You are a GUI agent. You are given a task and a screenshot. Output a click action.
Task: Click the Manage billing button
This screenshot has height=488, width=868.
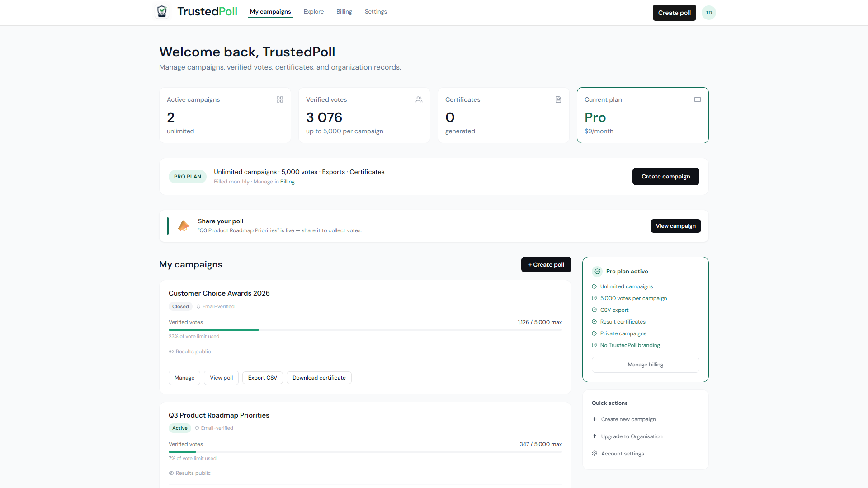point(645,365)
